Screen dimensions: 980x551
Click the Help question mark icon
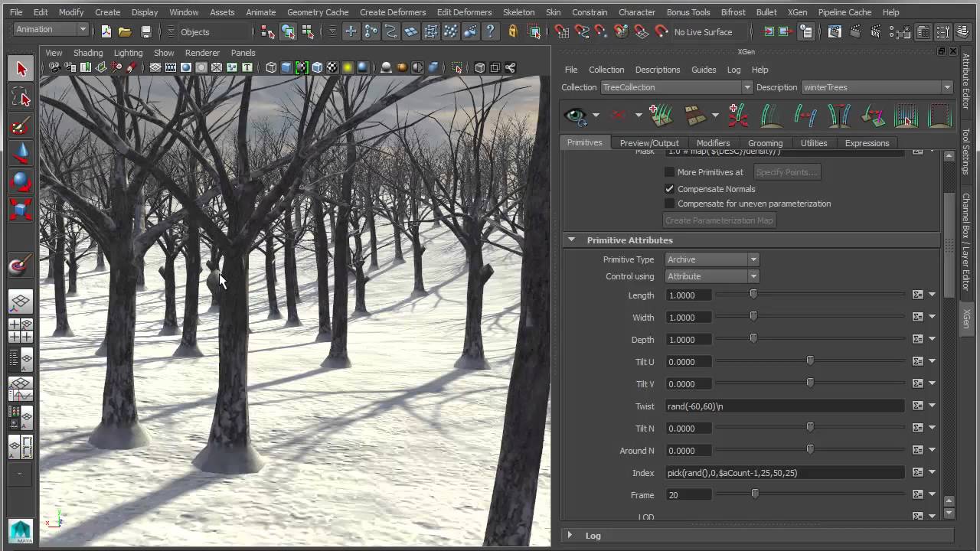click(490, 32)
